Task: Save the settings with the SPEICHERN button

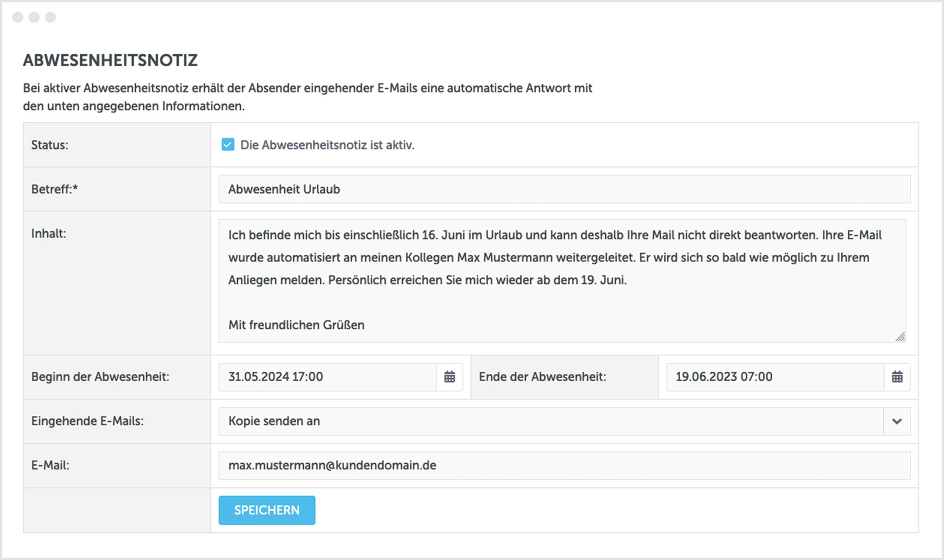Action: click(267, 510)
